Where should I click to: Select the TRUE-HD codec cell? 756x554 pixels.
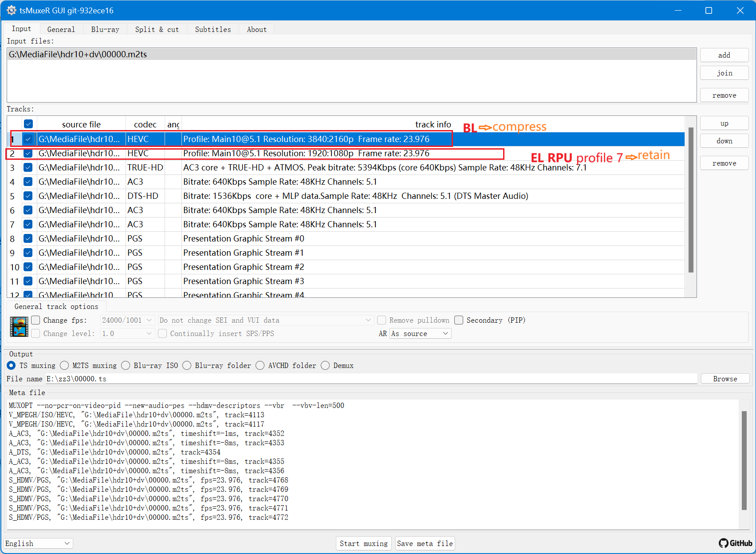click(145, 167)
